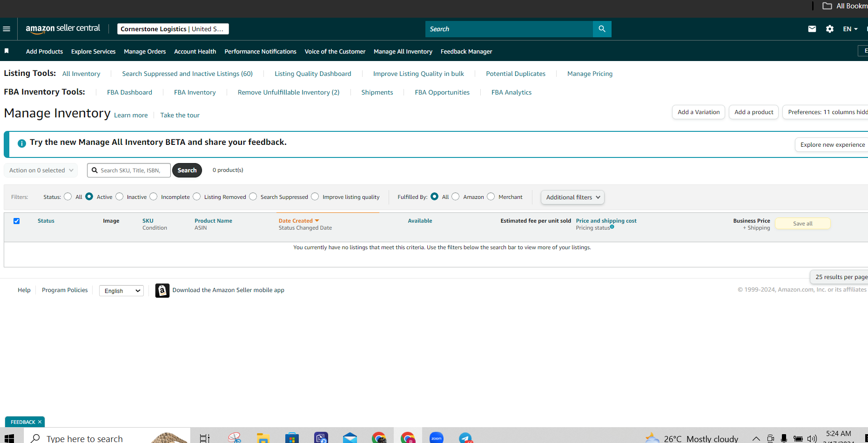Open the settings gear icon

[x=830, y=29]
